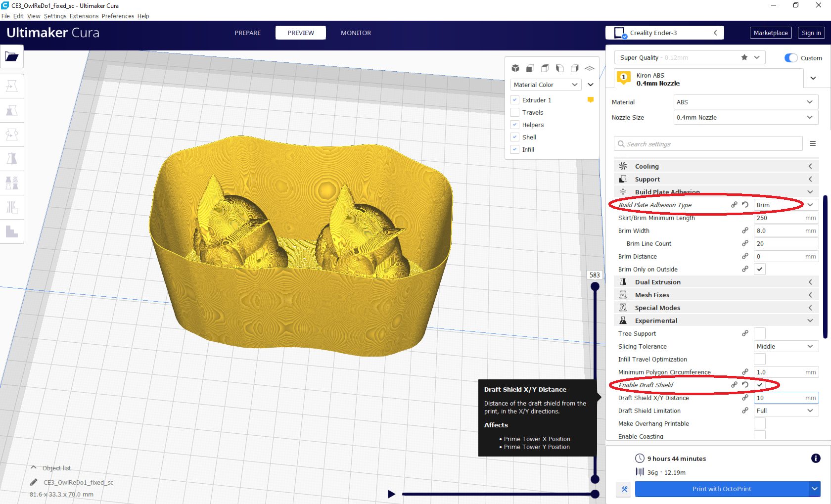Click top handle of layer slider
The image size is (831, 504).
tap(595, 286)
